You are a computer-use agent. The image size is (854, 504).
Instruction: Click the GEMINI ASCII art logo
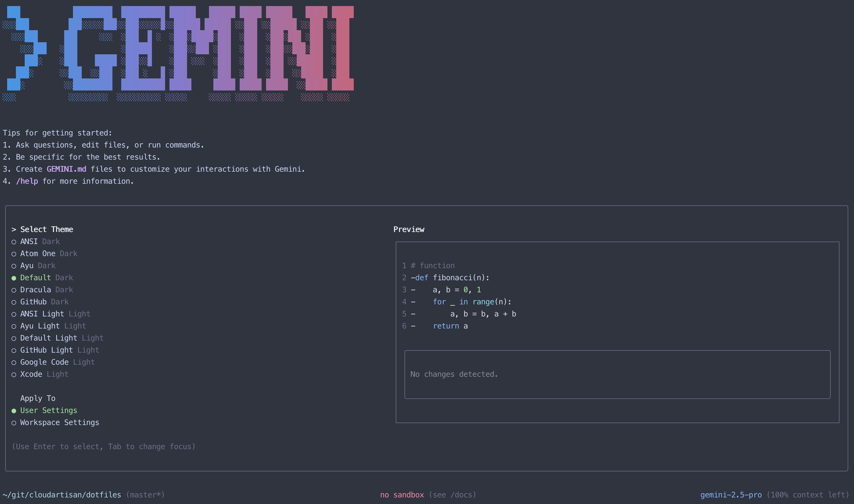click(178, 54)
